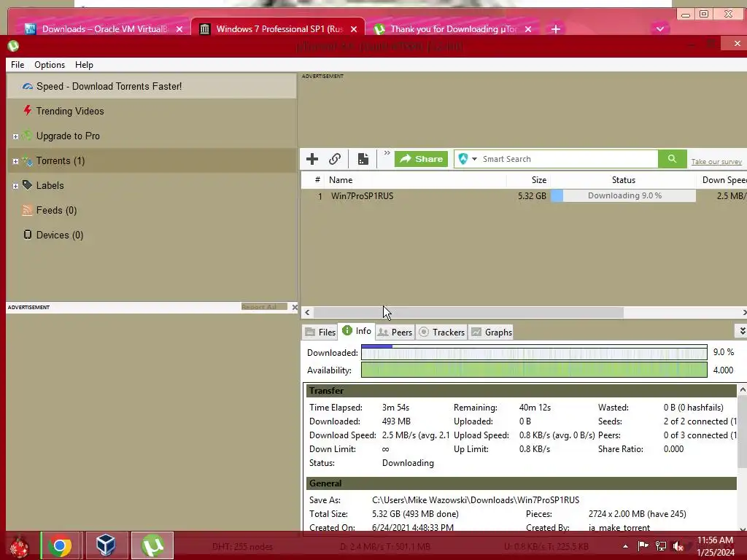Click the Availability green bar
The width and height of the screenshot is (747, 560).
click(534, 370)
